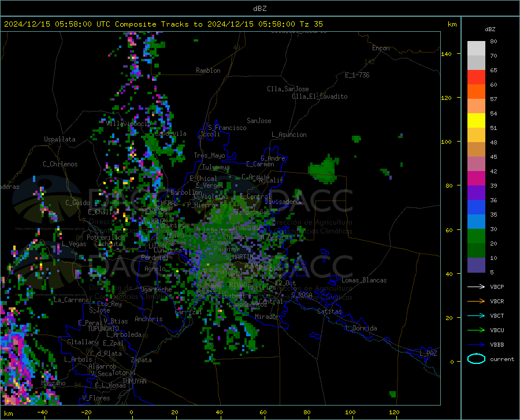
Task: Click the 'Clla.El_Cavadito' place label
Action: (320, 96)
